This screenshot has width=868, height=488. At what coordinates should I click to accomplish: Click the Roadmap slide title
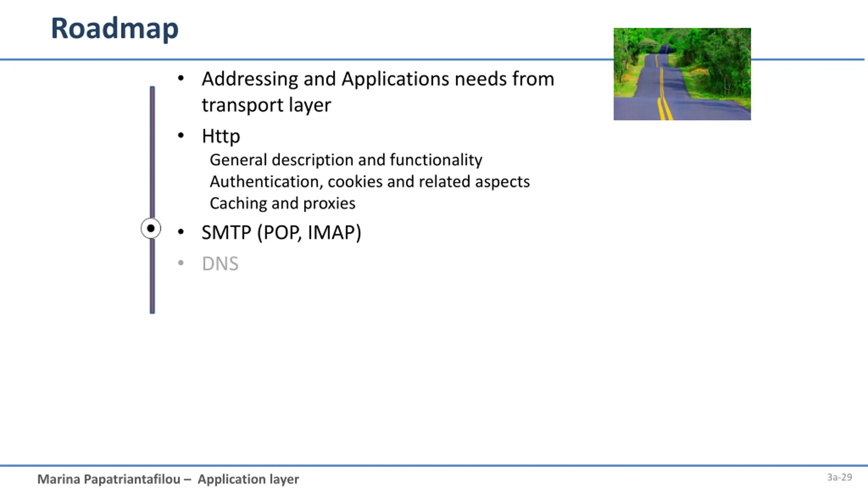tap(115, 28)
